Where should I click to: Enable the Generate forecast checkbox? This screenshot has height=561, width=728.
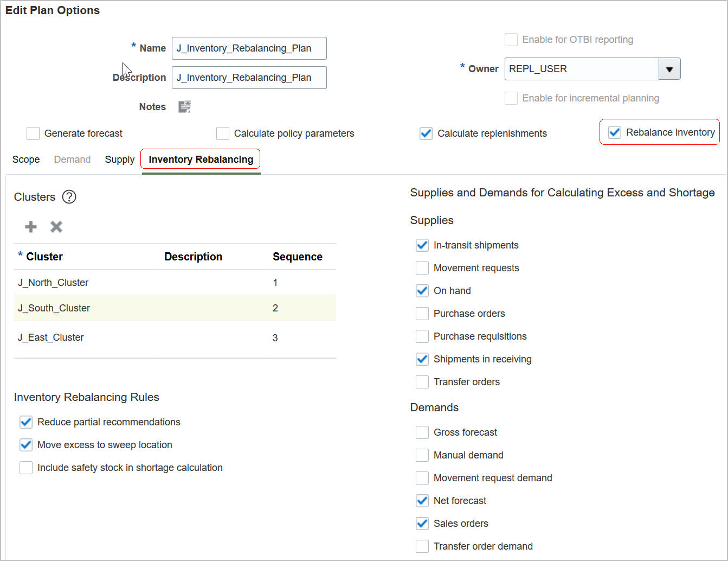click(33, 133)
